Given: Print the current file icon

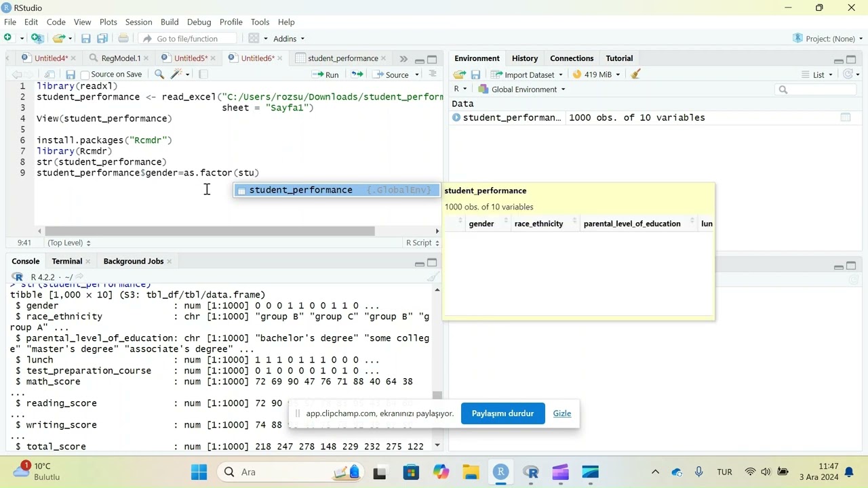Looking at the screenshot, I should point(123,39).
